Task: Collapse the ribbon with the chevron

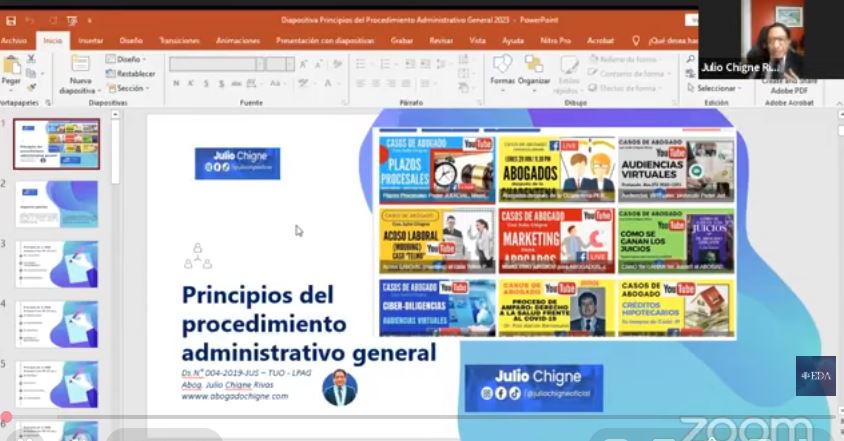Action: click(839, 102)
